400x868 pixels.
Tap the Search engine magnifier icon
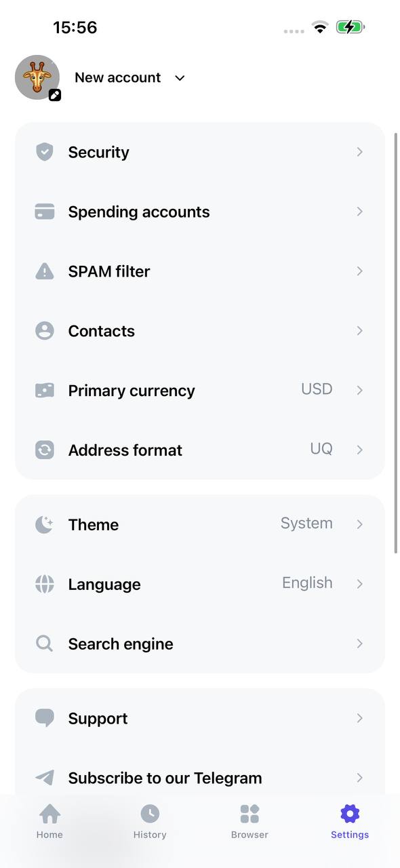(x=45, y=644)
